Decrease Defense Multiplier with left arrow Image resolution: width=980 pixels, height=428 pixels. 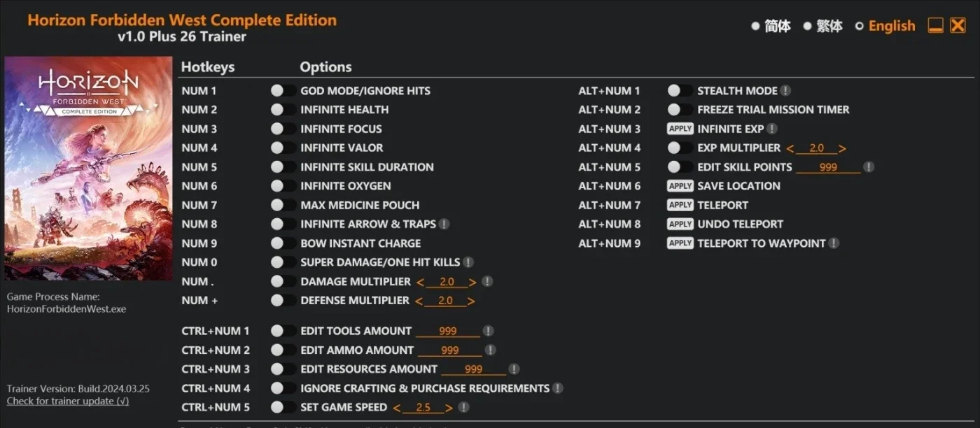click(x=419, y=301)
